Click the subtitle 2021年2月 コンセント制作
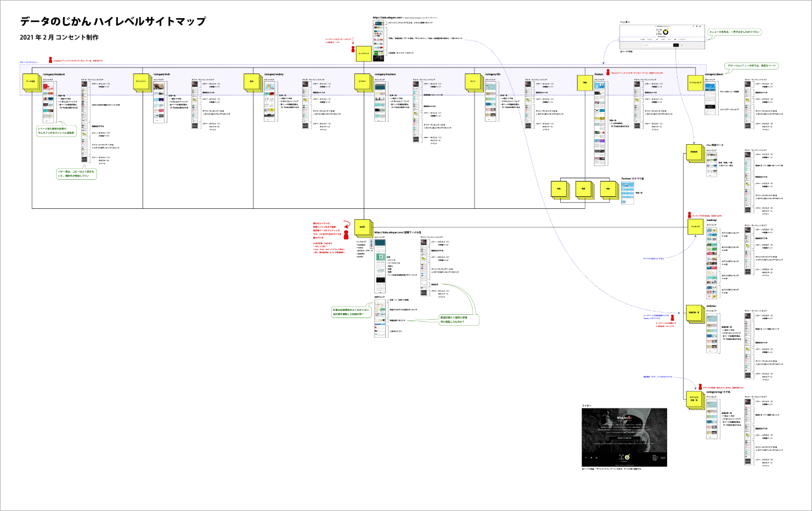 [59, 37]
